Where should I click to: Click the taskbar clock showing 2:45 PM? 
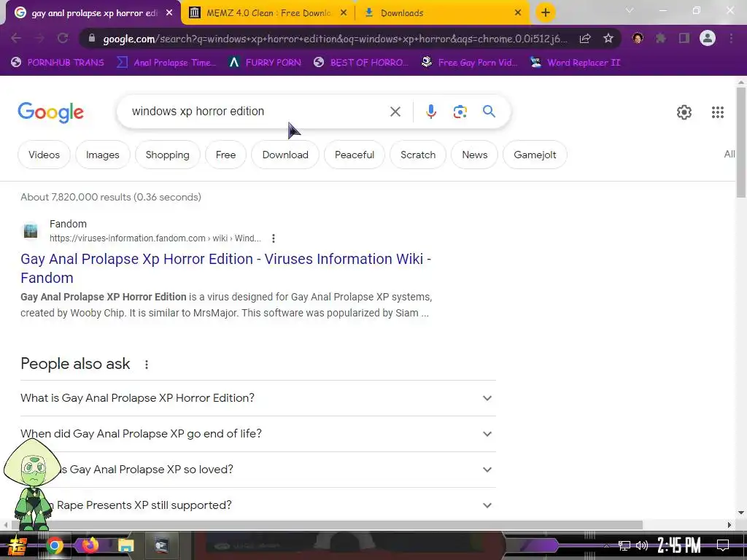(x=679, y=545)
